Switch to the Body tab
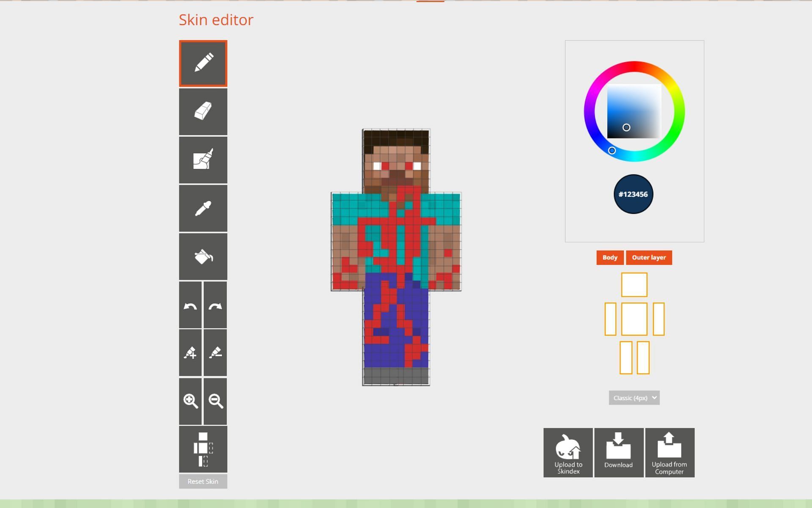The image size is (812, 508). point(610,257)
